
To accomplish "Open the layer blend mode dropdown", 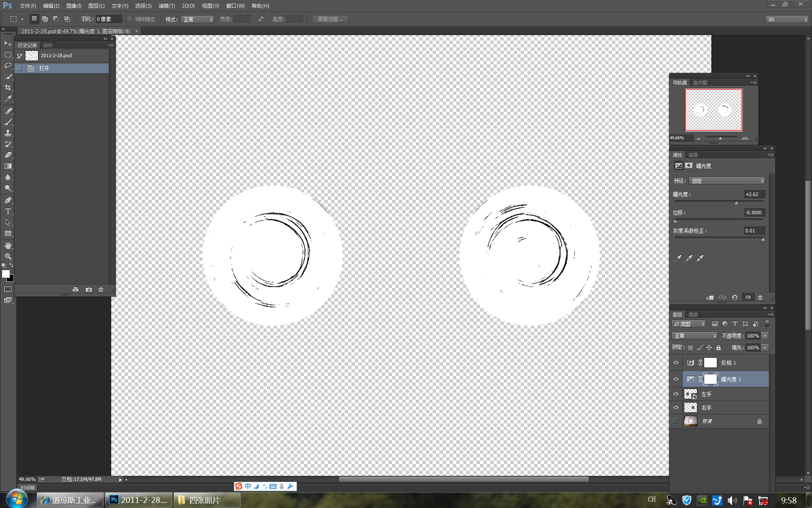I will click(x=694, y=336).
